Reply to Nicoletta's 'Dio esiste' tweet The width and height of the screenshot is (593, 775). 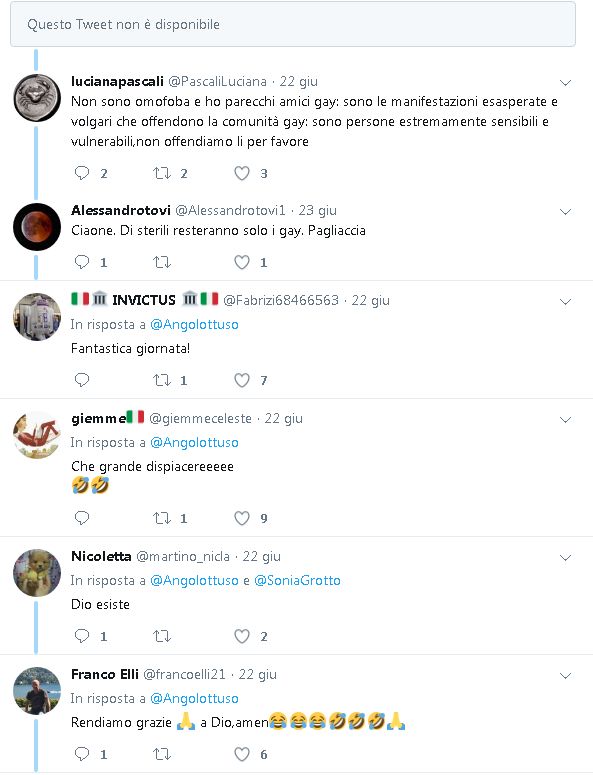[82, 636]
